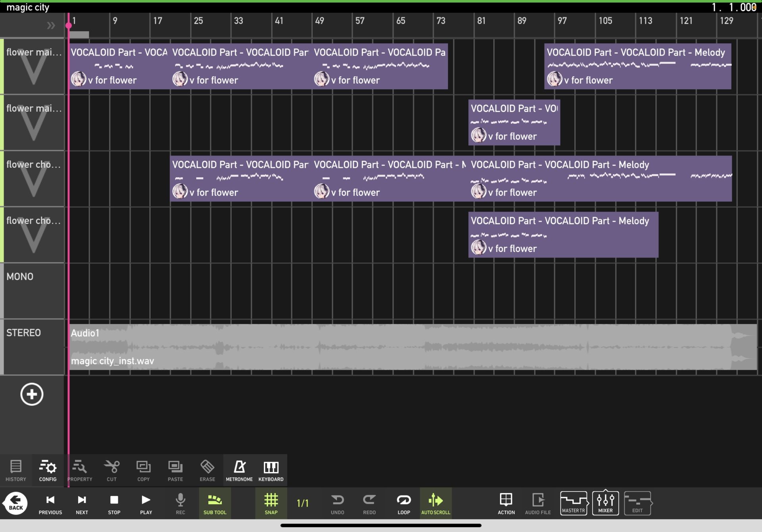
Task: Open the Mixer panel
Action: tap(605, 503)
